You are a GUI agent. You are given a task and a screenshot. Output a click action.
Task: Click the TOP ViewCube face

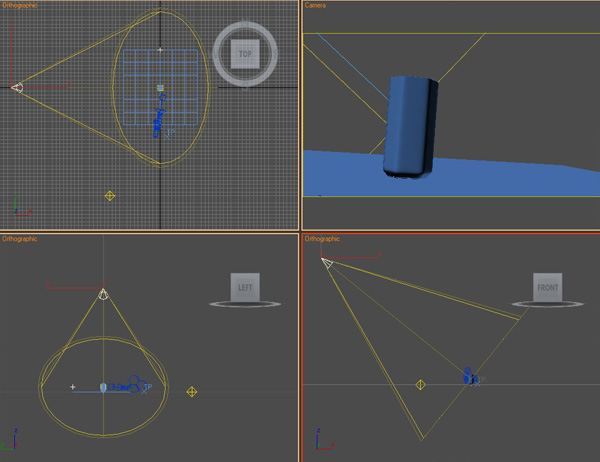coord(245,54)
